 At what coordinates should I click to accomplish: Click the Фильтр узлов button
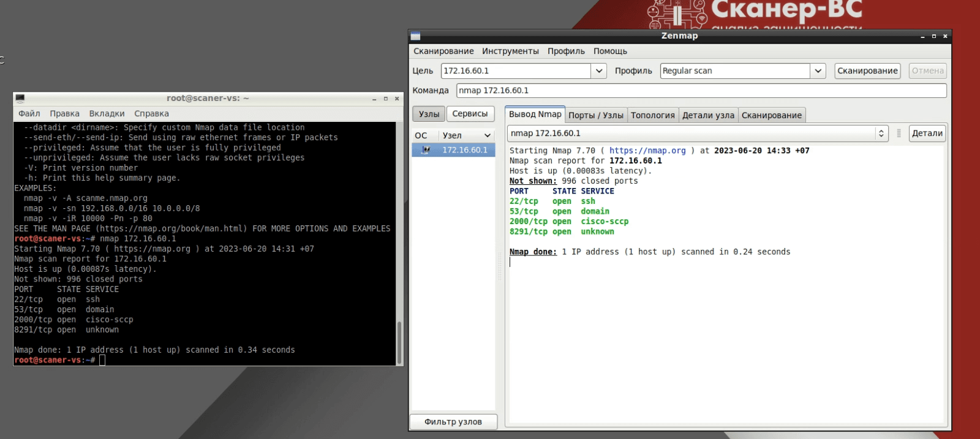453,422
